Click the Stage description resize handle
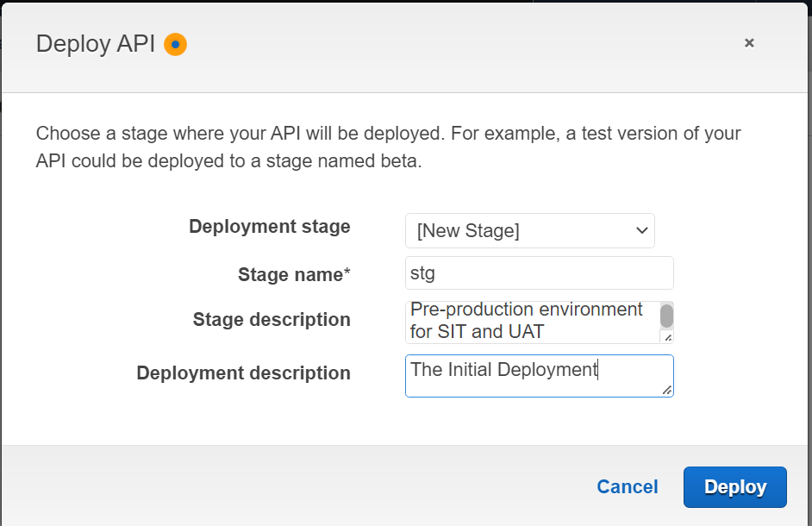This screenshot has height=526, width=812. click(667, 337)
